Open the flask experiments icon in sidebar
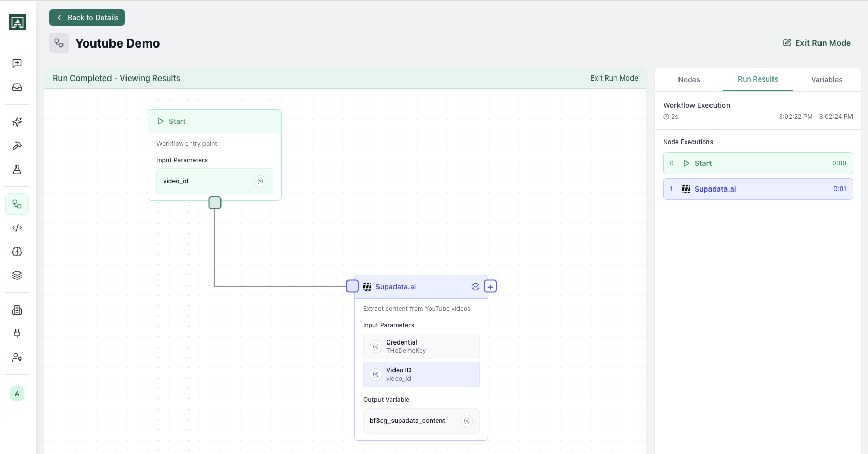Viewport: 868px width, 454px height. [17, 169]
